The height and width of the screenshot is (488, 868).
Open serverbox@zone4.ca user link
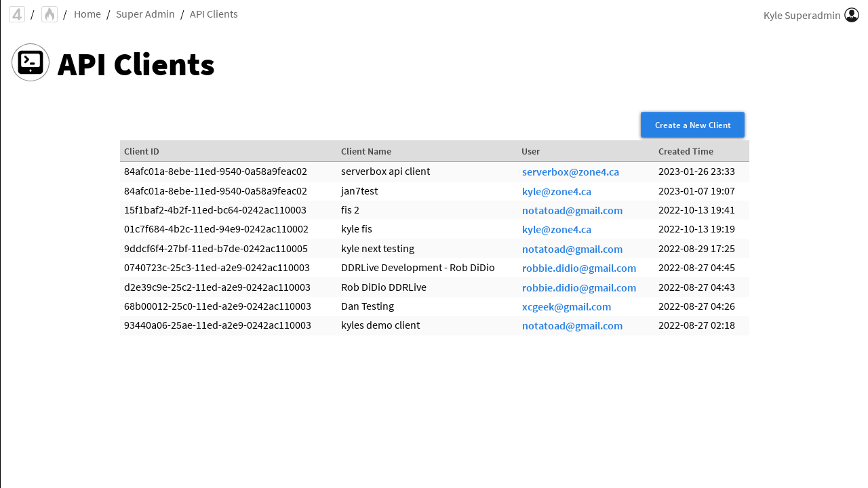click(x=570, y=172)
